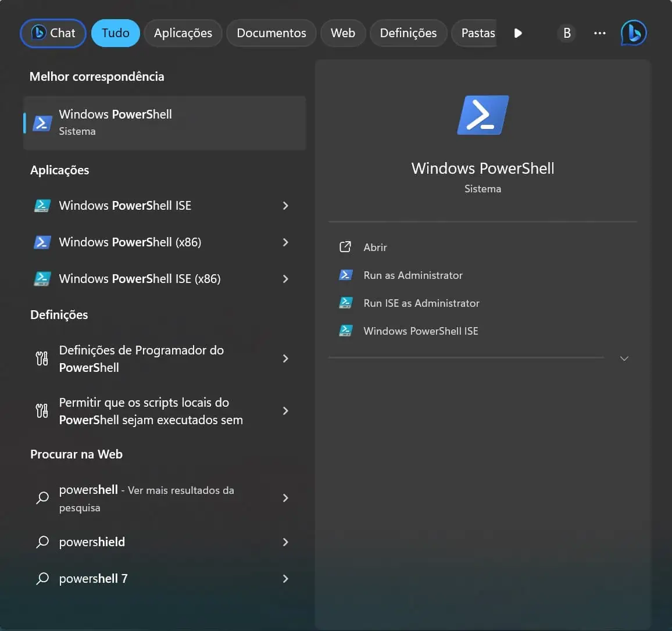Select the Windows PowerShell best match result
The width and height of the screenshot is (672, 631).
click(165, 123)
